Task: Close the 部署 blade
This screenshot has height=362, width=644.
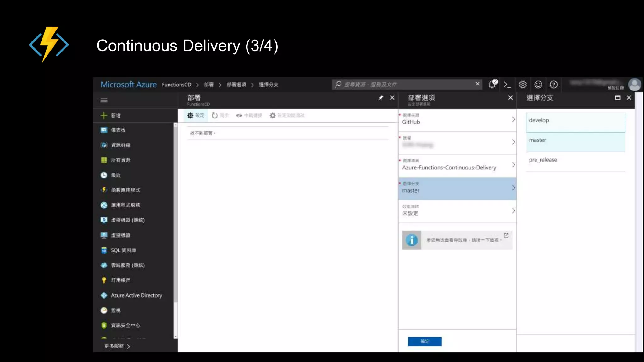Action: pos(392,98)
